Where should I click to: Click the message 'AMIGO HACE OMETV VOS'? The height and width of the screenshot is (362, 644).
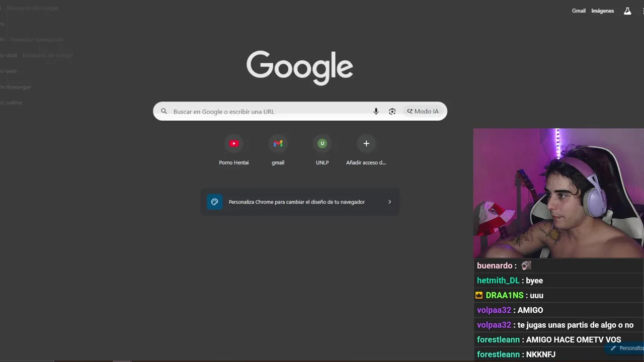coord(574,340)
